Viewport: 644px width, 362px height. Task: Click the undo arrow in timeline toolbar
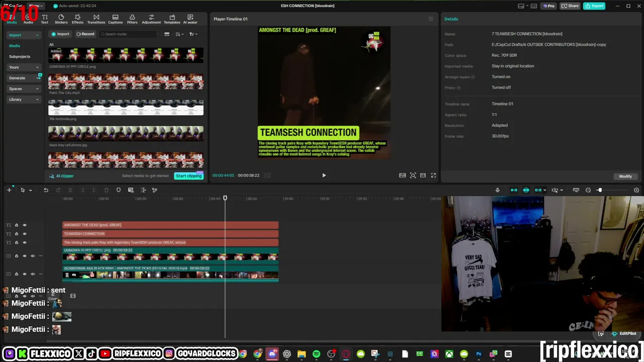46,190
